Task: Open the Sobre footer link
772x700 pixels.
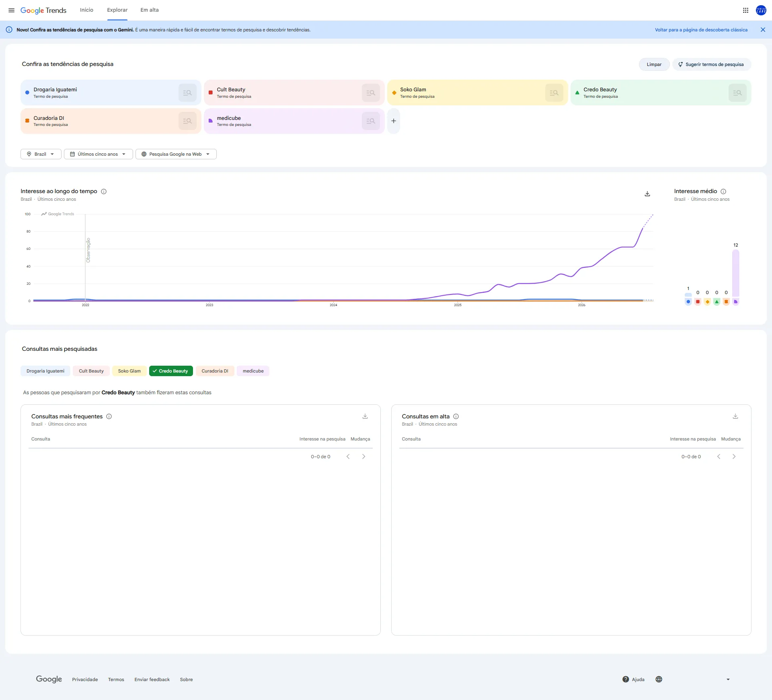Action: (x=187, y=679)
